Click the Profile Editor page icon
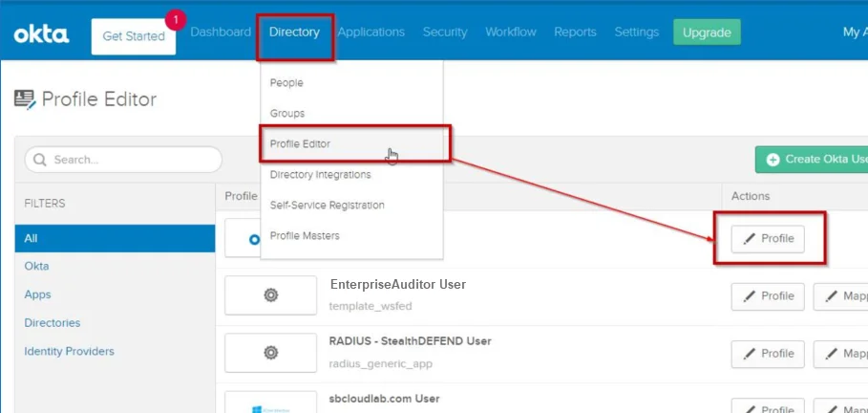 26,99
